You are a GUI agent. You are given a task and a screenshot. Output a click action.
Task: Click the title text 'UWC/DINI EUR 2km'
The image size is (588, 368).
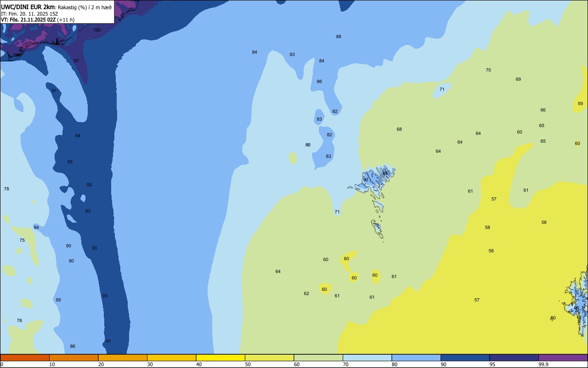click(28, 7)
